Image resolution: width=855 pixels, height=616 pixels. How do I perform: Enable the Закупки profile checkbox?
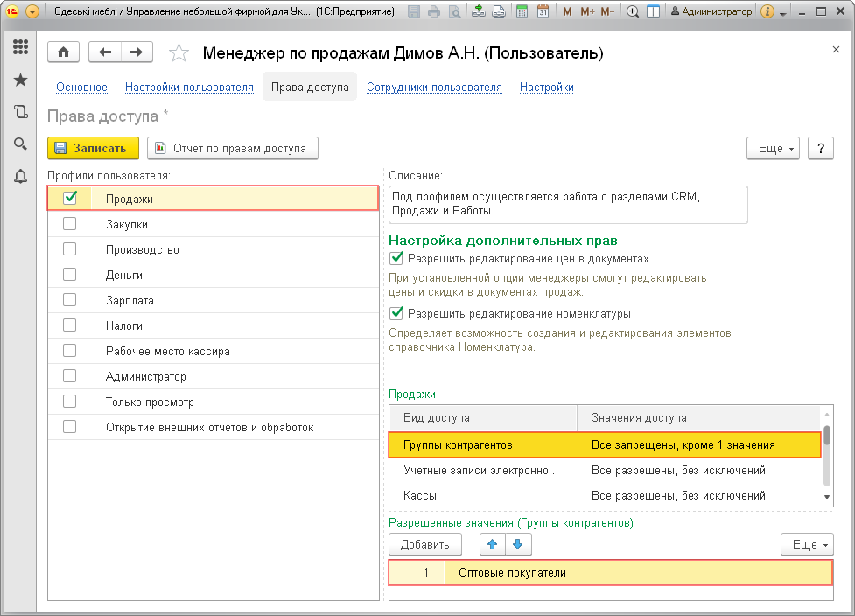[x=70, y=224]
